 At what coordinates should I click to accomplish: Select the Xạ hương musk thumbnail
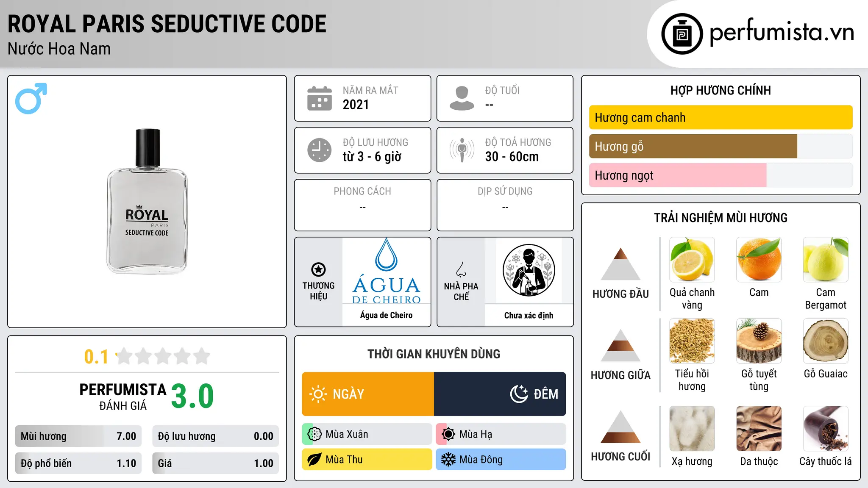[x=692, y=429]
